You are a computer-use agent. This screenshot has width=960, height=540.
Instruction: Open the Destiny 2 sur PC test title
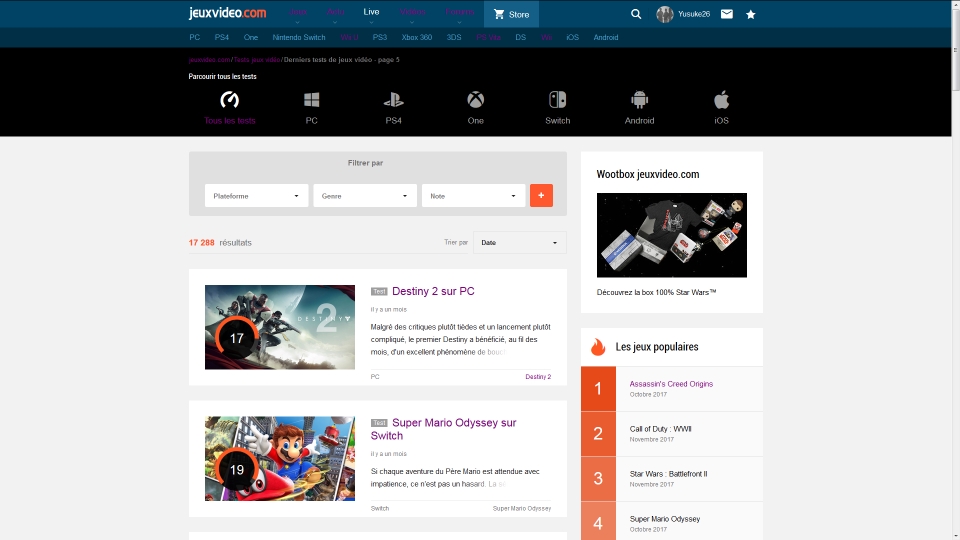[x=433, y=291]
